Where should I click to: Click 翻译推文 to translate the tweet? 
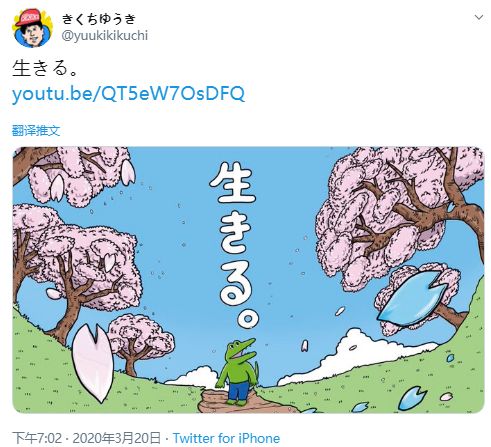36,130
